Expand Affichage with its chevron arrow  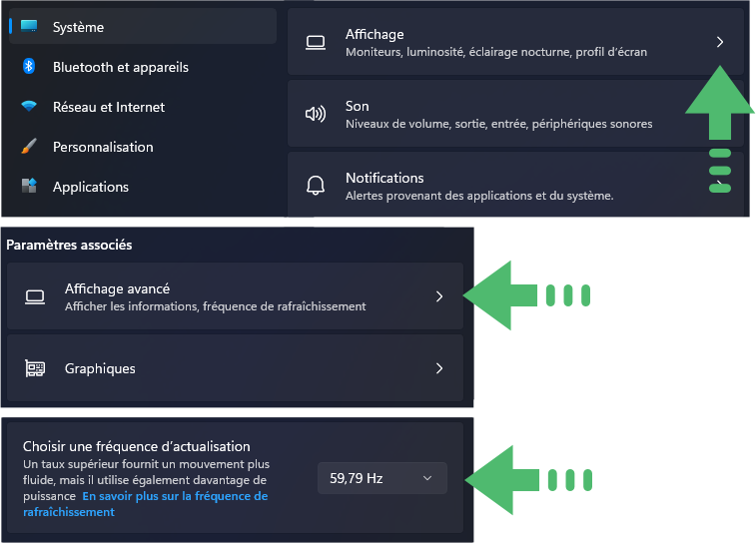pos(720,42)
